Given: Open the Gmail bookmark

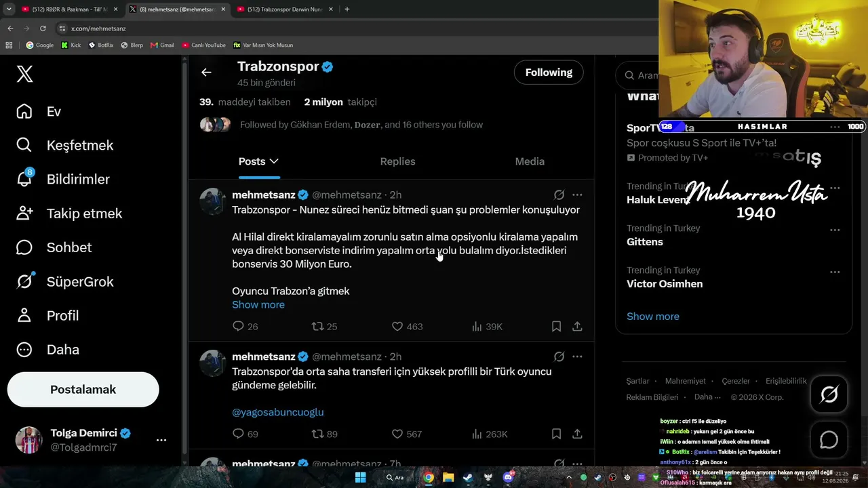Looking at the screenshot, I should (163, 45).
